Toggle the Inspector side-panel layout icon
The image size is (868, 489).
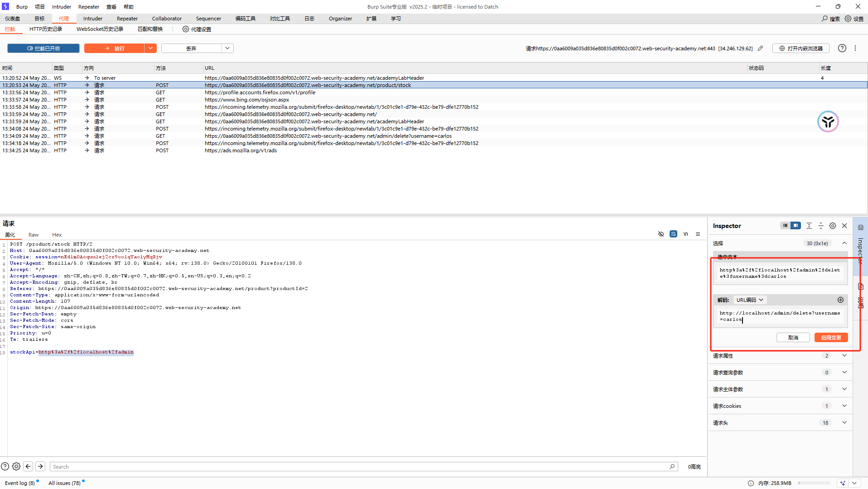(796, 226)
